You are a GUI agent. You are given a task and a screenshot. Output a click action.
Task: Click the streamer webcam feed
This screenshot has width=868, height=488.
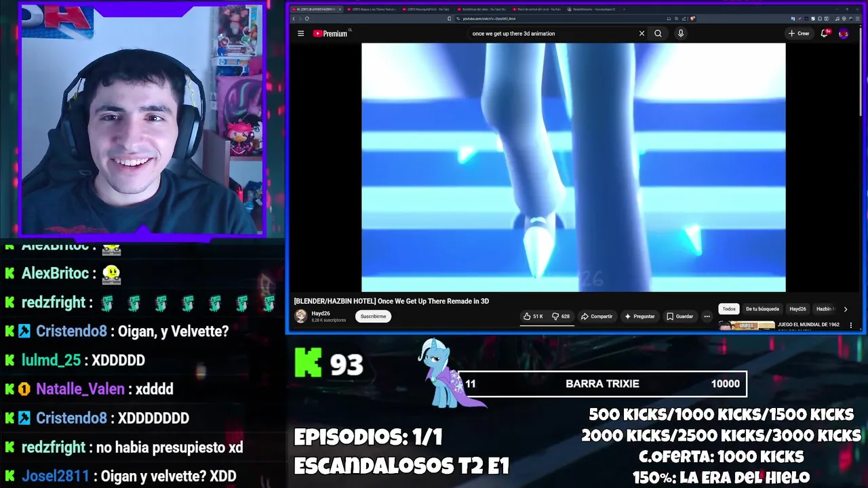142,120
